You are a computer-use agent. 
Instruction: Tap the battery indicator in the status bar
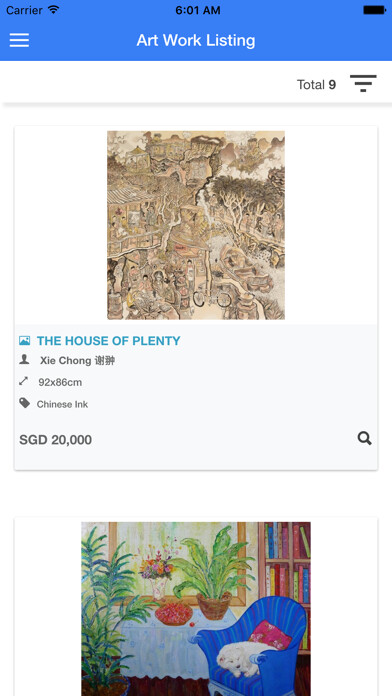374,10
